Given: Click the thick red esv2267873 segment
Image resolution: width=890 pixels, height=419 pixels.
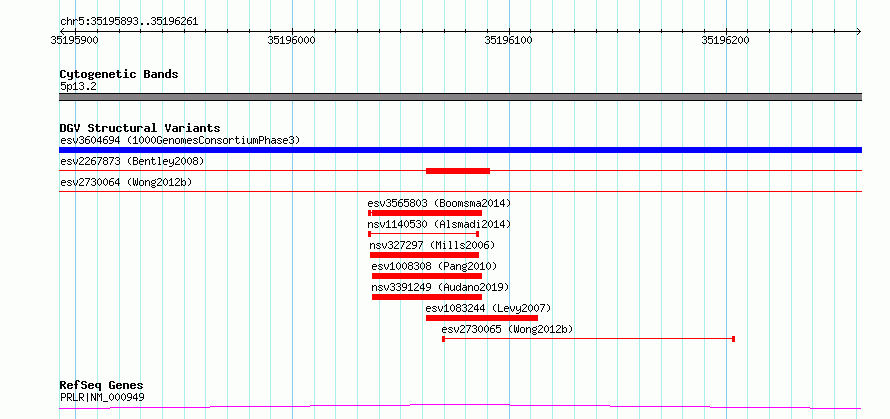Looking at the screenshot, I should [457, 171].
